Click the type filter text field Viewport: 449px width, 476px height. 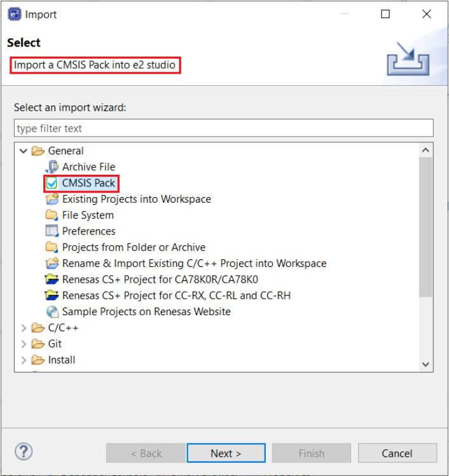coord(224,128)
